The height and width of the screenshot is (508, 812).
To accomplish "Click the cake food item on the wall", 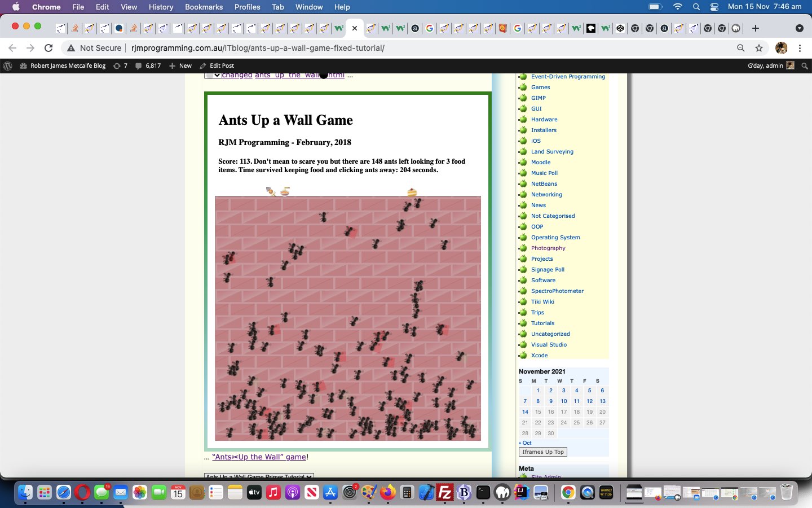I will [412, 192].
